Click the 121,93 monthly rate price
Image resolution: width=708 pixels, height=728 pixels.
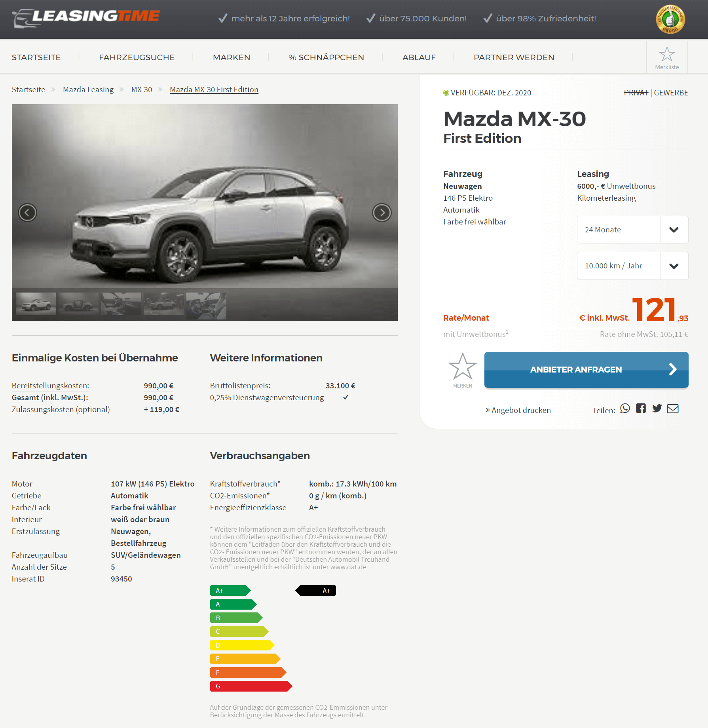(660, 310)
